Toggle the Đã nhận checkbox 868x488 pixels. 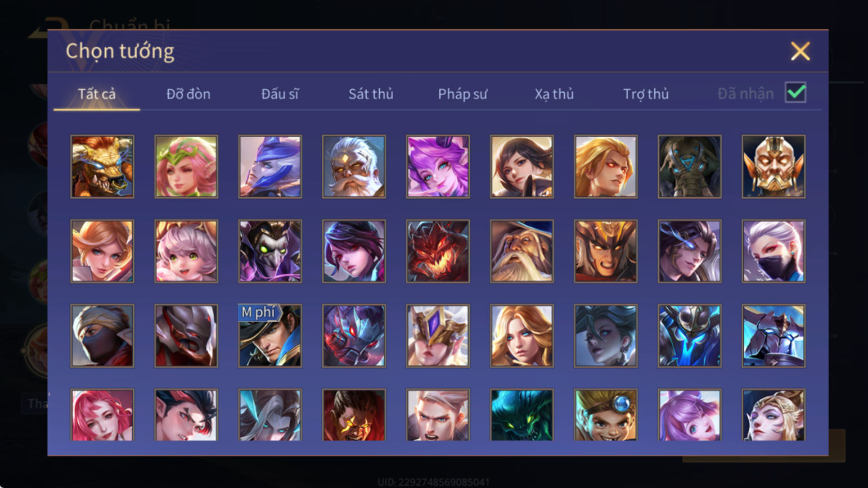[795, 93]
